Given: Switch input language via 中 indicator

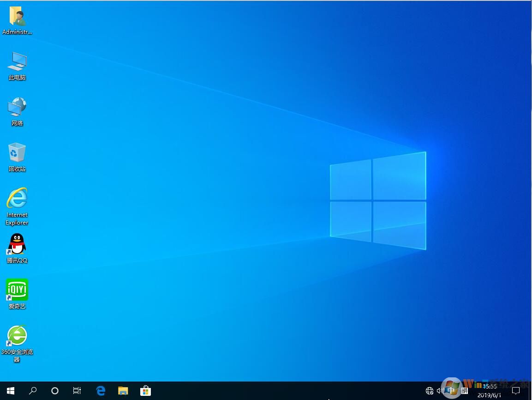Looking at the screenshot, I should coord(451,391).
